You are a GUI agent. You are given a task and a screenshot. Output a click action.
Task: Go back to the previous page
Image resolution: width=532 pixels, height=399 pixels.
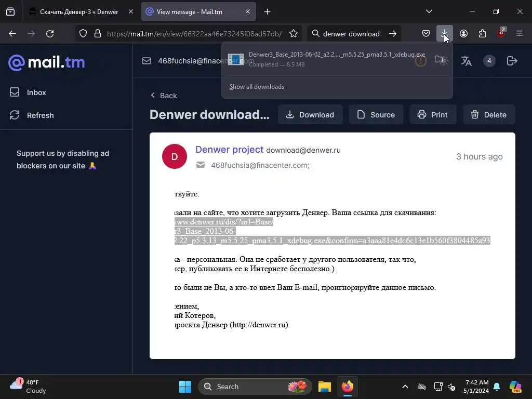(12, 34)
